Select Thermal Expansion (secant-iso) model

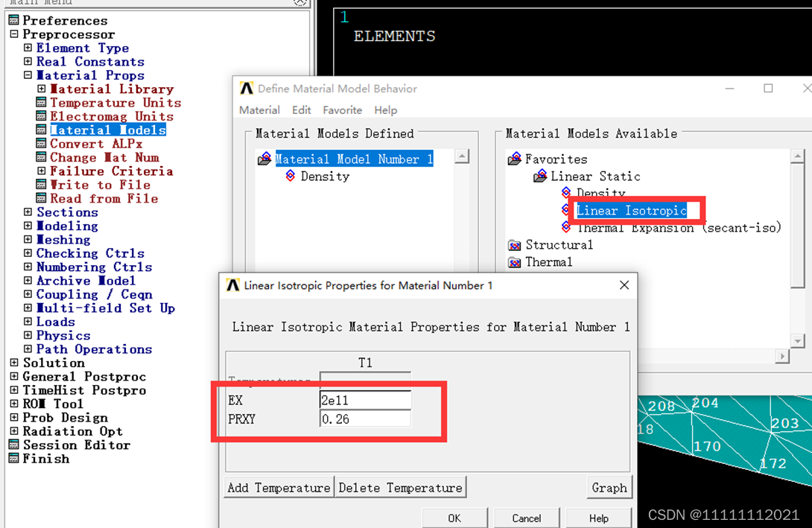click(679, 228)
